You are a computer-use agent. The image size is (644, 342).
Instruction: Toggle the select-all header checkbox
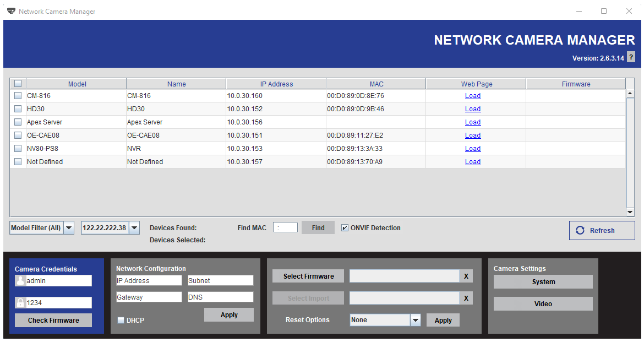tap(18, 84)
